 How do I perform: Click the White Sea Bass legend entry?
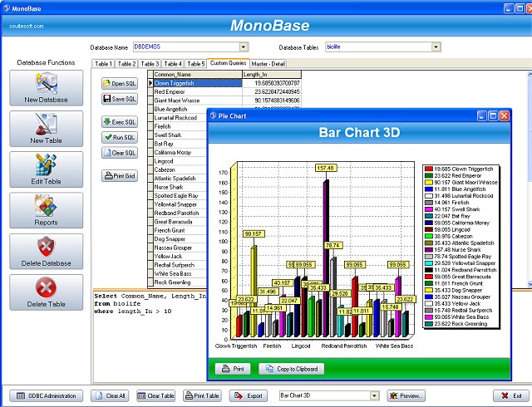[461, 316]
